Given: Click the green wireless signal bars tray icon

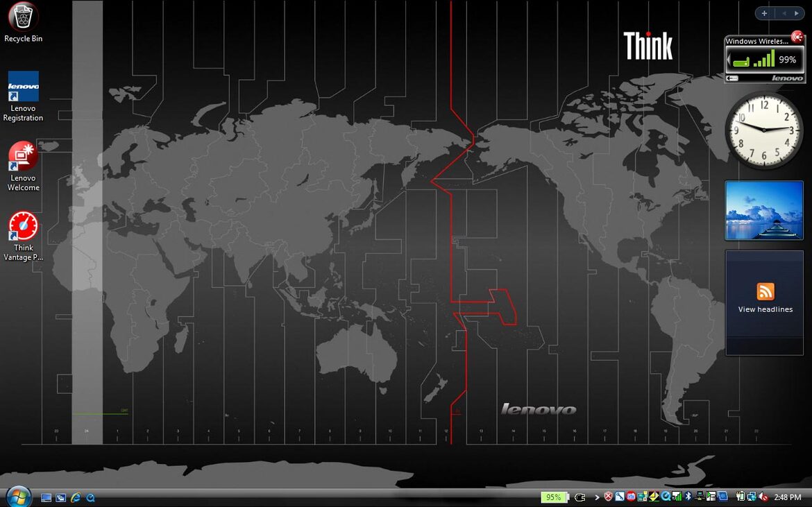Looking at the screenshot, I should pos(677,497).
